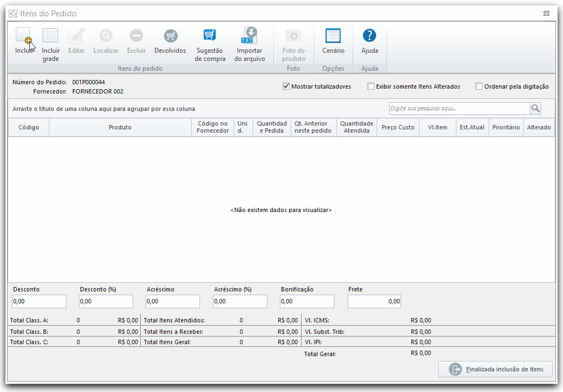Click the Desconto (%) field

click(x=106, y=301)
